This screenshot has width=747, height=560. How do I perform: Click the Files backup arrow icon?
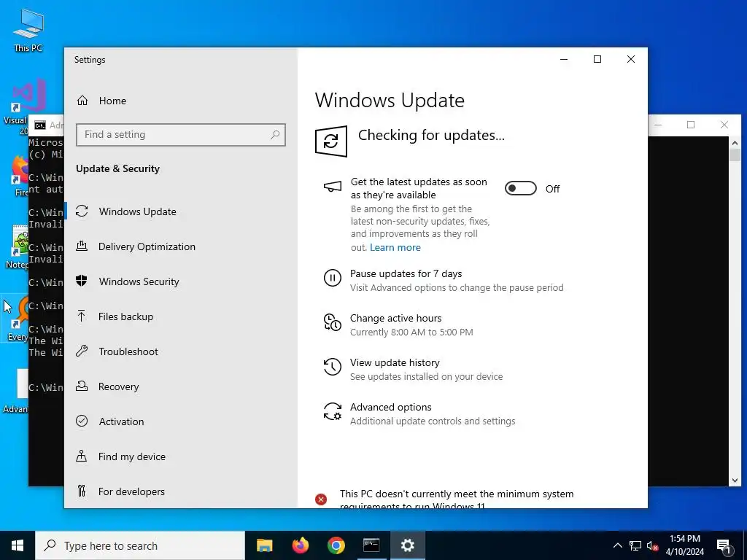82,316
